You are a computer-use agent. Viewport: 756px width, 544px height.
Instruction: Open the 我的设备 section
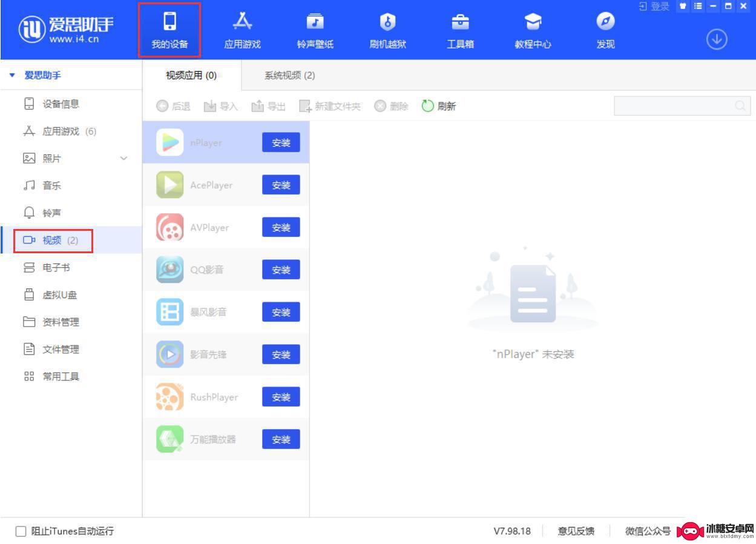tap(169, 30)
